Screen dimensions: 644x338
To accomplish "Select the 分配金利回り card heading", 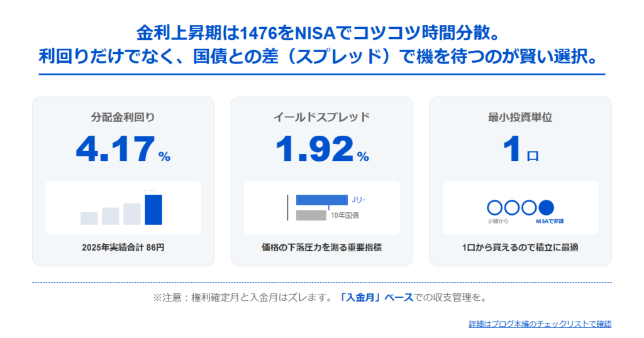I will tap(123, 117).
